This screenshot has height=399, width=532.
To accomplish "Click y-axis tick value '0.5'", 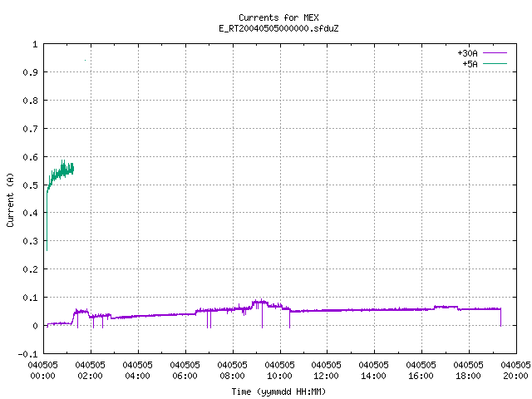I will click(30, 185).
